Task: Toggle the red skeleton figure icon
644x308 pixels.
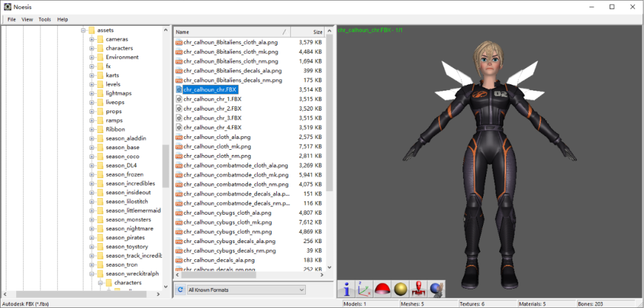Action: 419,289
